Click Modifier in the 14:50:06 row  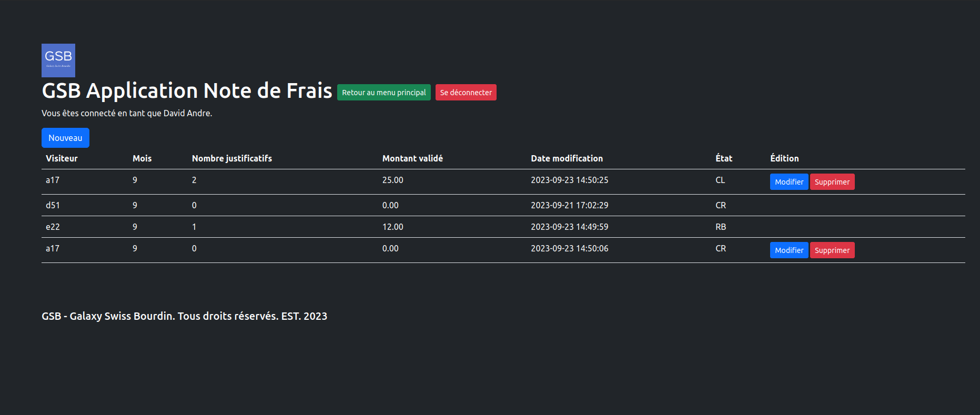coord(789,250)
